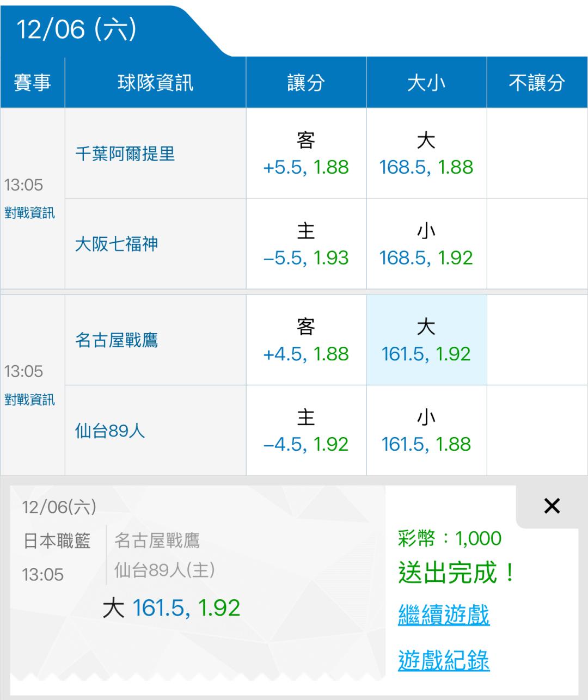This screenshot has width=588, height=700.
Task: Deselect the highlighted over 161.5 bet
Action: 426,341
